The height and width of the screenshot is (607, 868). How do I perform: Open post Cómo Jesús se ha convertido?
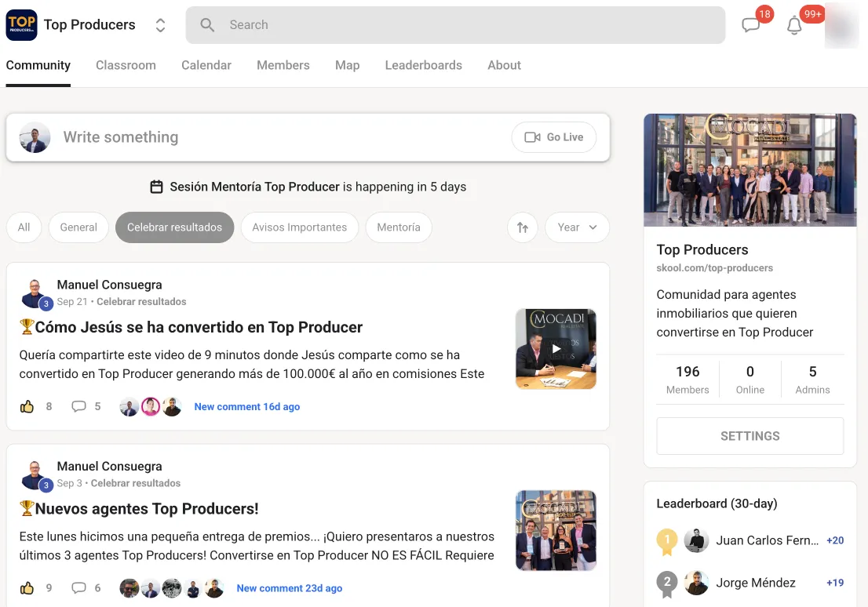coord(191,328)
